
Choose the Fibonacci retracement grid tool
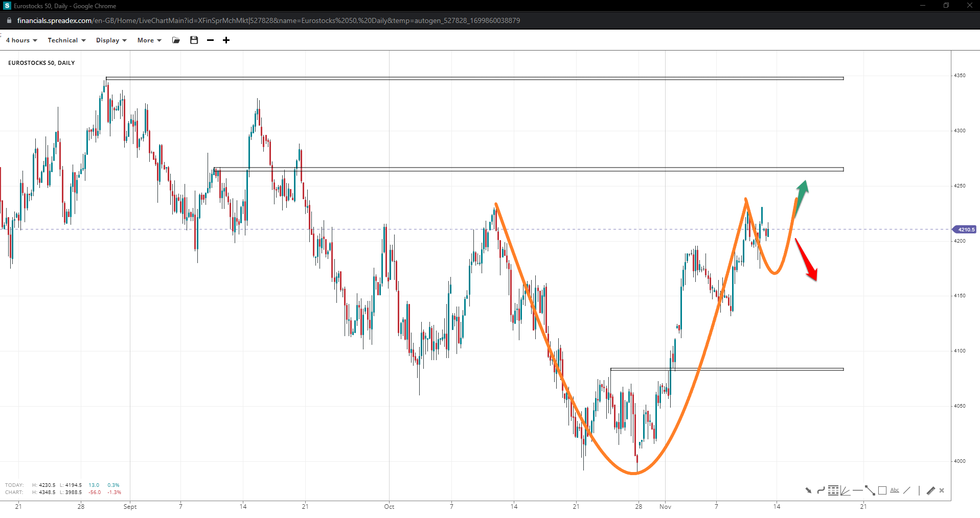(833, 490)
